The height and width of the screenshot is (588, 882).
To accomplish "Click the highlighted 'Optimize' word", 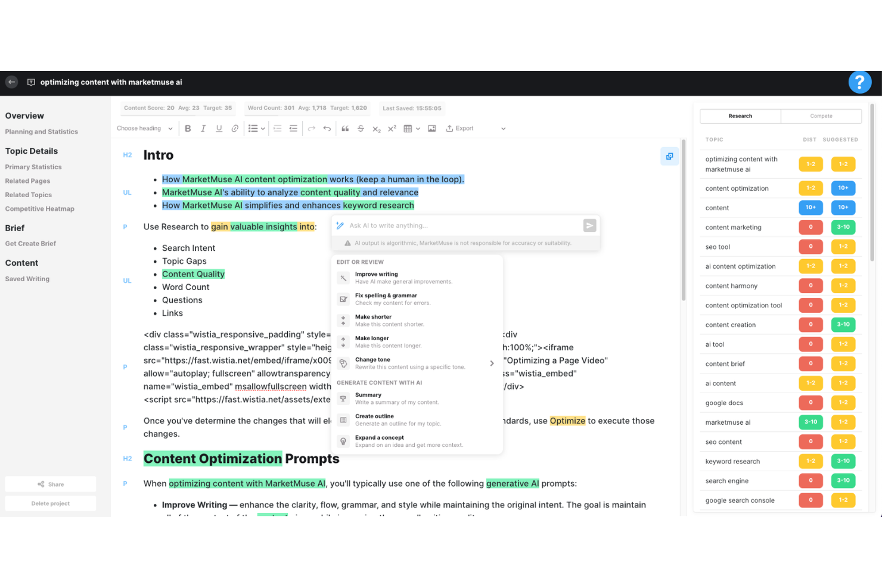I will pyautogui.click(x=567, y=421).
